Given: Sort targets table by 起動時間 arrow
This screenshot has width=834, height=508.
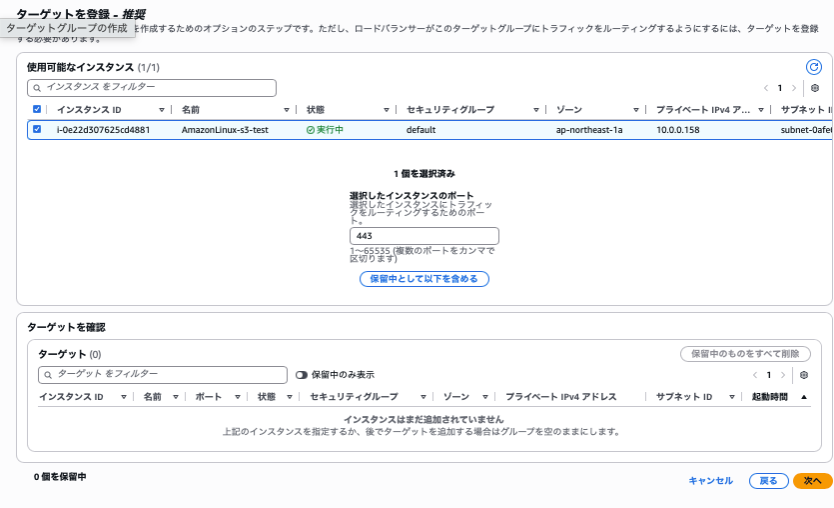Looking at the screenshot, I should click(x=804, y=397).
